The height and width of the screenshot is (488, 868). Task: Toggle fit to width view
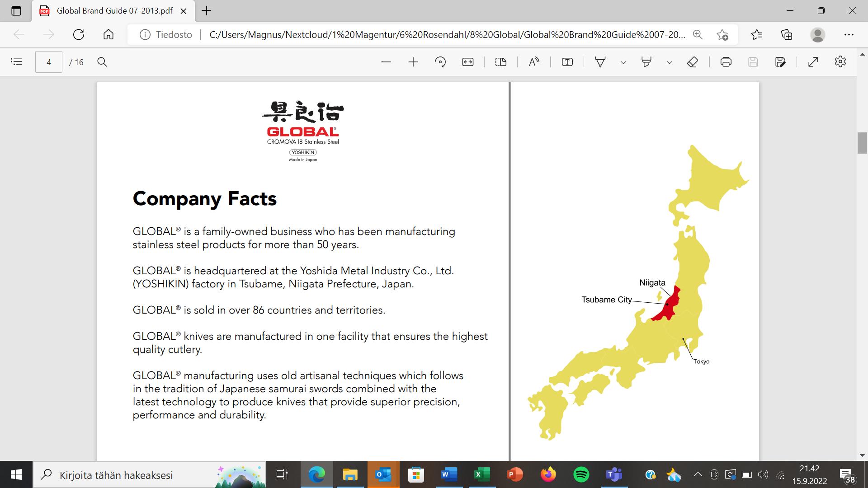coord(468,62)
